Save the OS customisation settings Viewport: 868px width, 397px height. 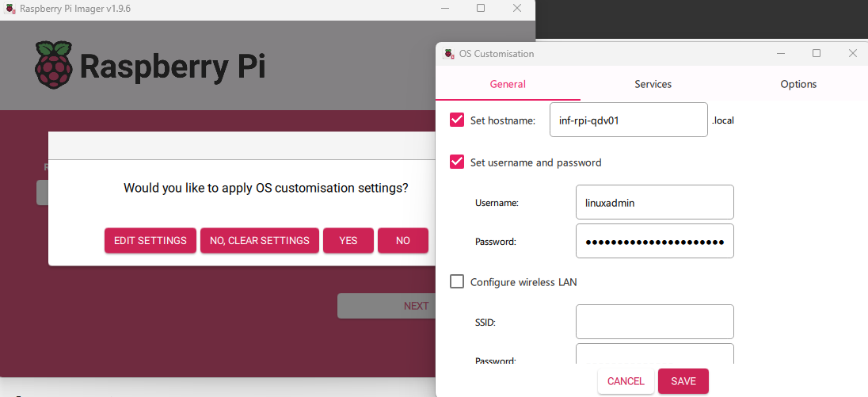pyautogui.click(x=683, y=381)
